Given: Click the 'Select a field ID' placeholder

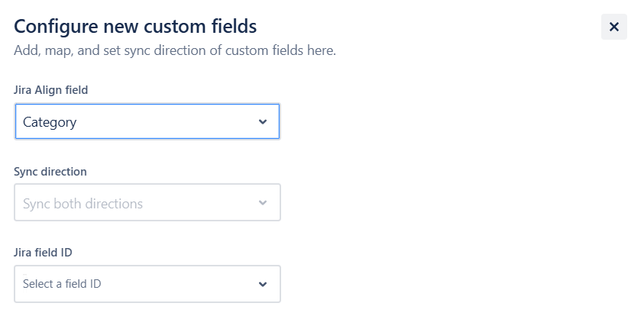Looking at the screenshot, I should click(62, 284).
